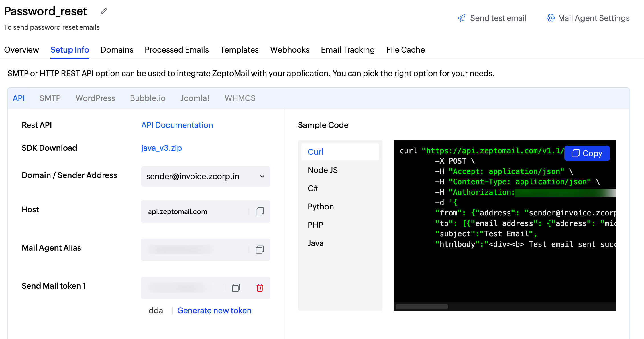Click the "subject":"Test Email" code line
This screenshot has width=644, height=339.
(x=486, y=234)
